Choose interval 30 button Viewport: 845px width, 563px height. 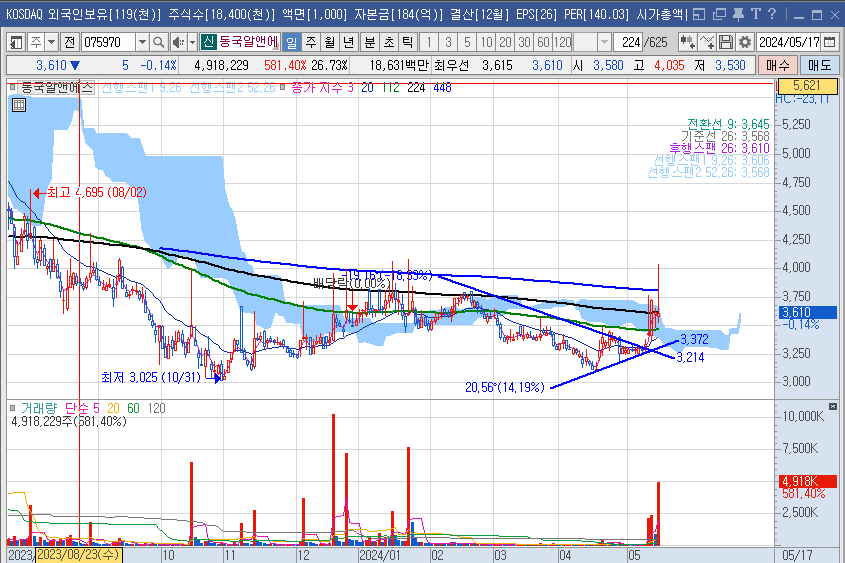[524, 41]
